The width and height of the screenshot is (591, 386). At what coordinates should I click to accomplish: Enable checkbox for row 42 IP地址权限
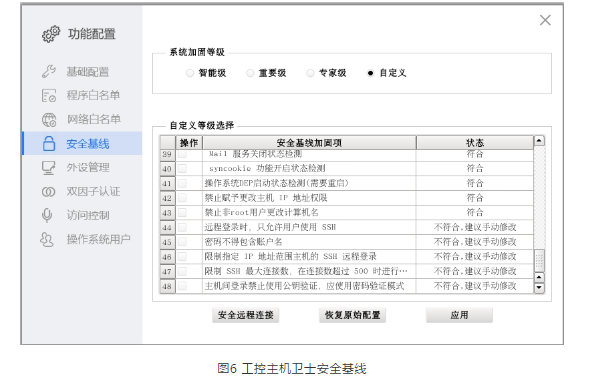[182, 198]
